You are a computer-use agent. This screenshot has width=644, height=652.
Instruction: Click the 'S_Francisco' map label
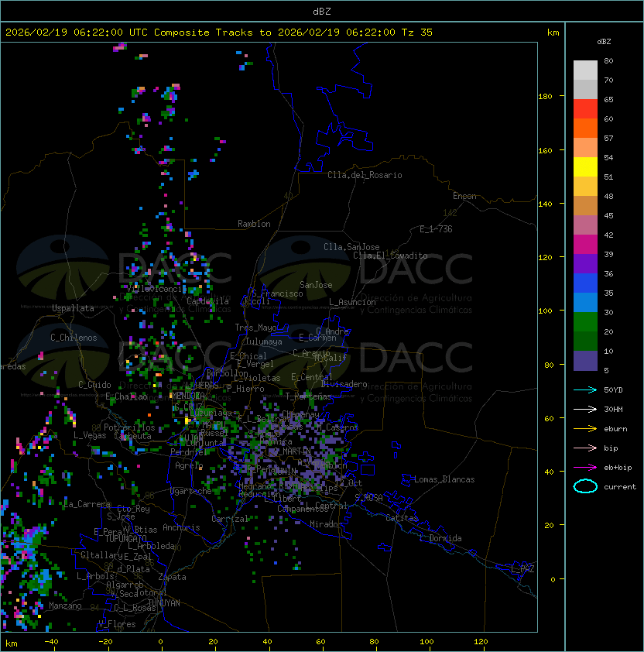277,293
